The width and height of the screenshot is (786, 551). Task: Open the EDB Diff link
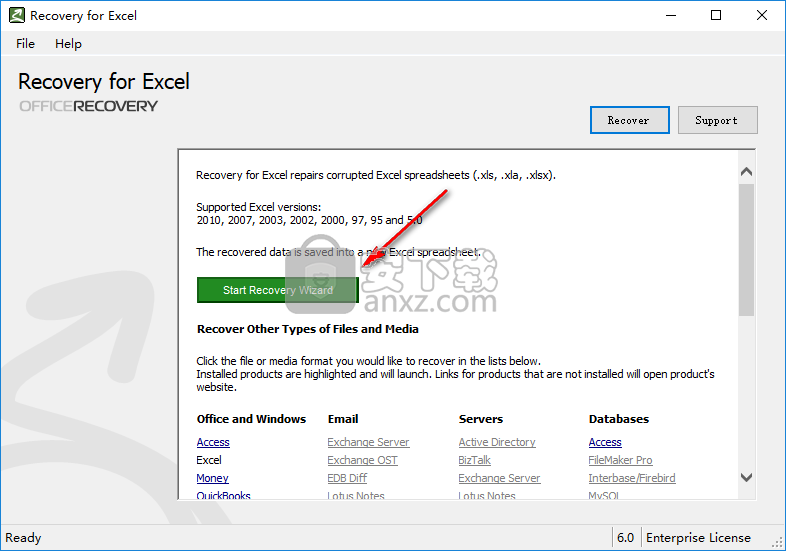(347, 478)
